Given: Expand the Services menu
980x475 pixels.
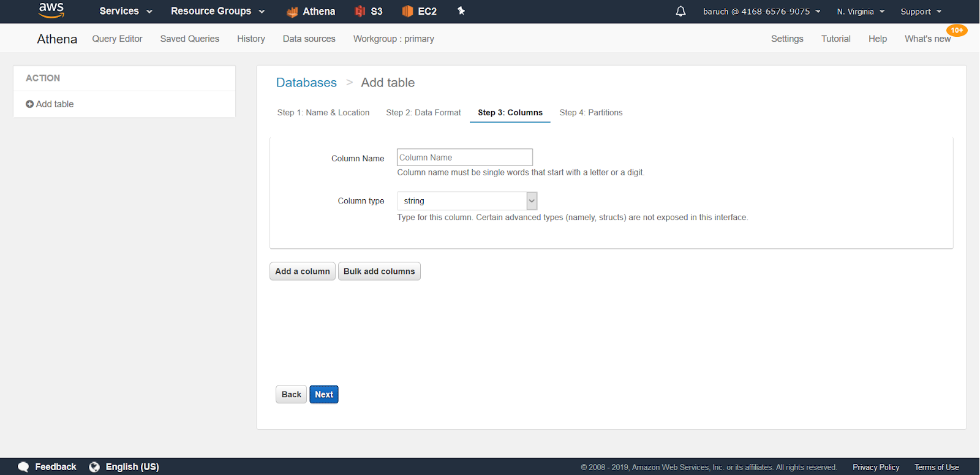Looking at the screenshot, I should [x=126, y=11].
